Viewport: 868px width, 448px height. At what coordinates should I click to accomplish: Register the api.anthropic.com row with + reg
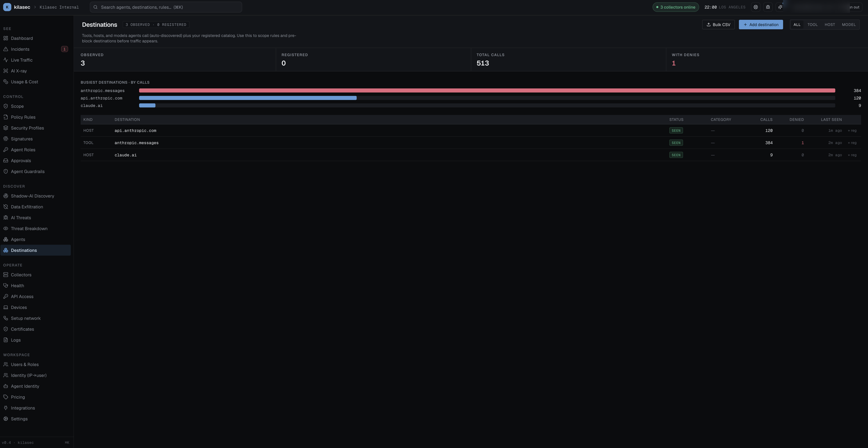[x=852, y=131]
